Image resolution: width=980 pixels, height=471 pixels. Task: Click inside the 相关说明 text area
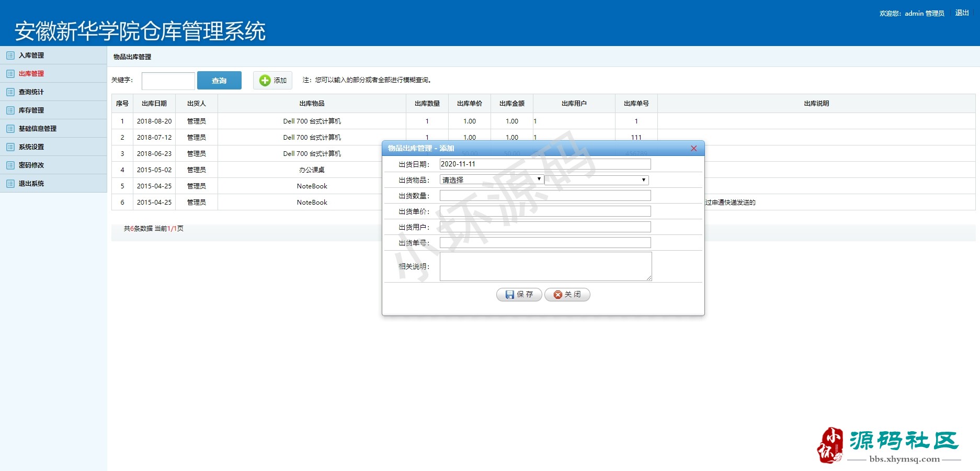pos(545,266)
